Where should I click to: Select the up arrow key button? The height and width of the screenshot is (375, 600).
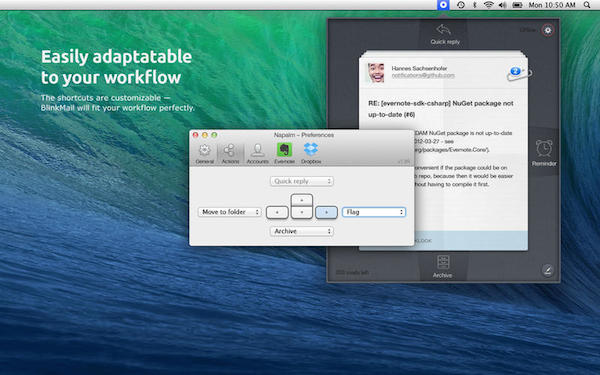tap(302, 200)
